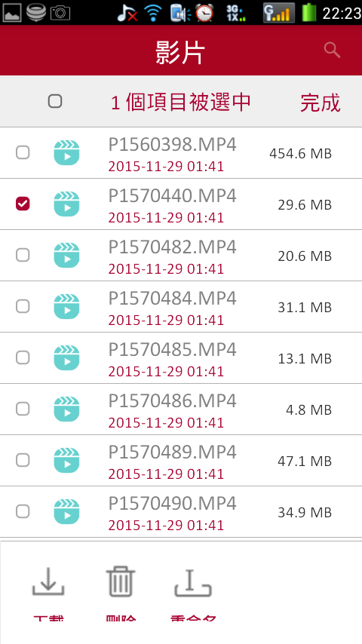Tap the search magnifier icon
Image resolution: width=362 pixels, height=644 pixels.
pos(332,50)
